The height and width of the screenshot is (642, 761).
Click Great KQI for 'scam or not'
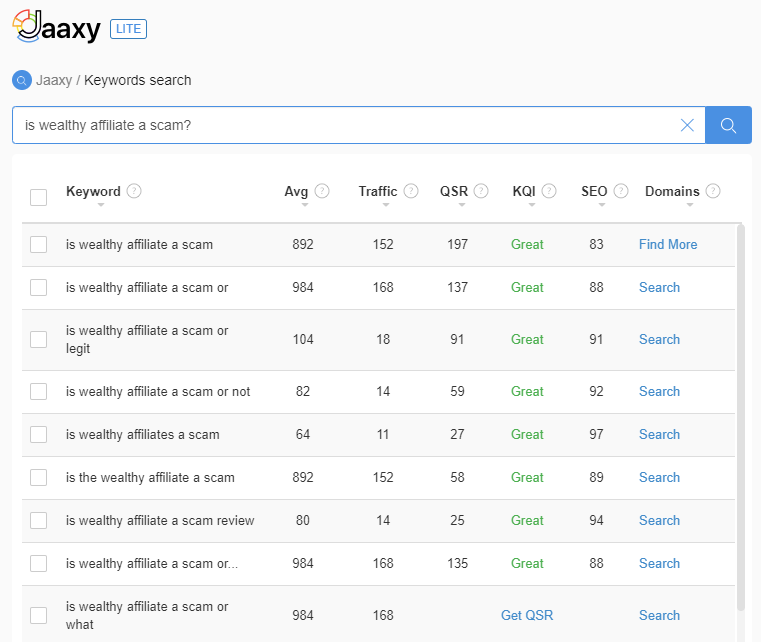click(x=527, y=391)
